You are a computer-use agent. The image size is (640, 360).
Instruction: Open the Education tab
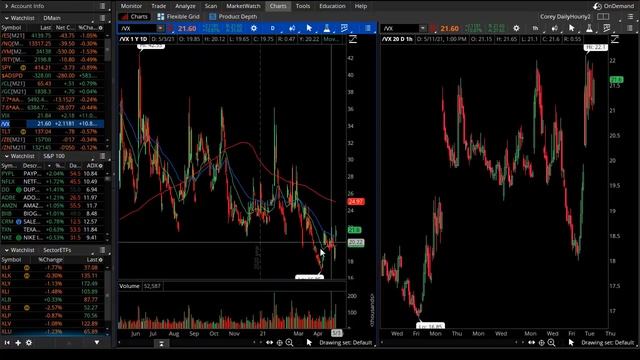click(x=332, y=6)
